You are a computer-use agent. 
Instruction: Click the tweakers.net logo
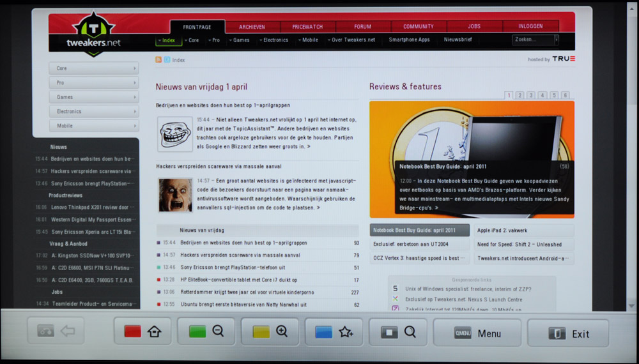(x=94, y=34)
